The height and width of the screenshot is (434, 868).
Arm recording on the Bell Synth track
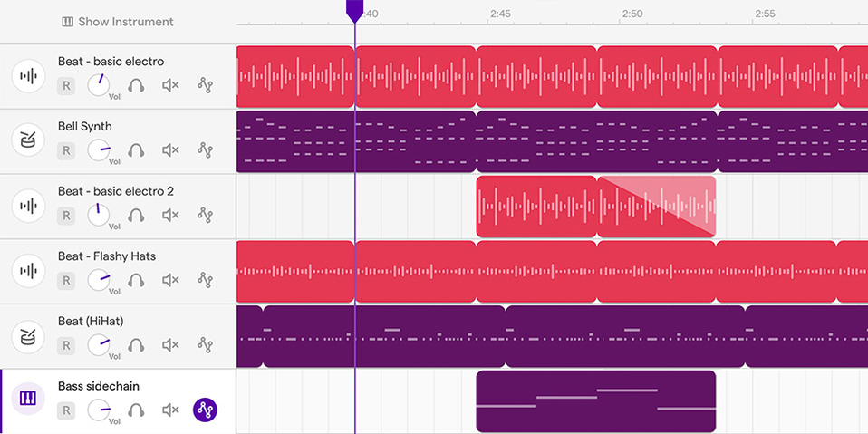(x=66, y=150)
